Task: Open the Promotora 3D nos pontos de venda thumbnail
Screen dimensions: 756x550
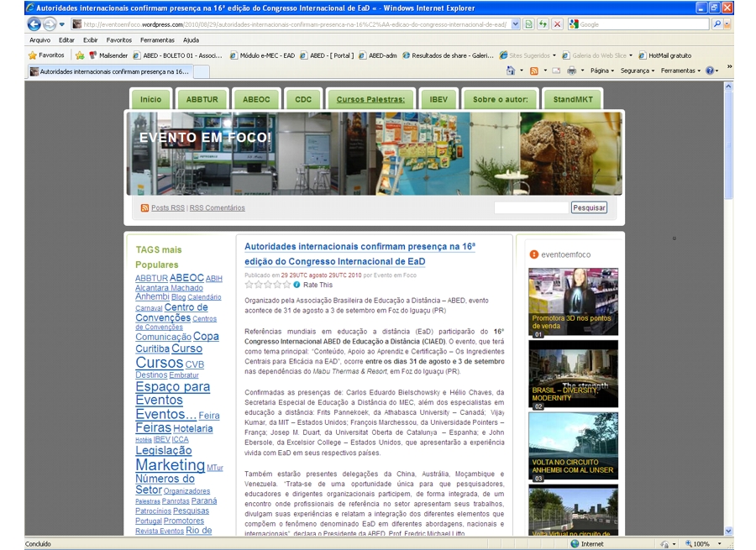Action: pyautogui.click(x=573, y=301)
